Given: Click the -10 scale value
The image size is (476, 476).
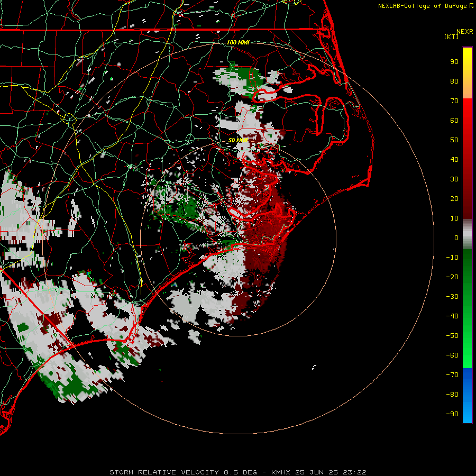Looking at the screenshot, I should [452, 258].
